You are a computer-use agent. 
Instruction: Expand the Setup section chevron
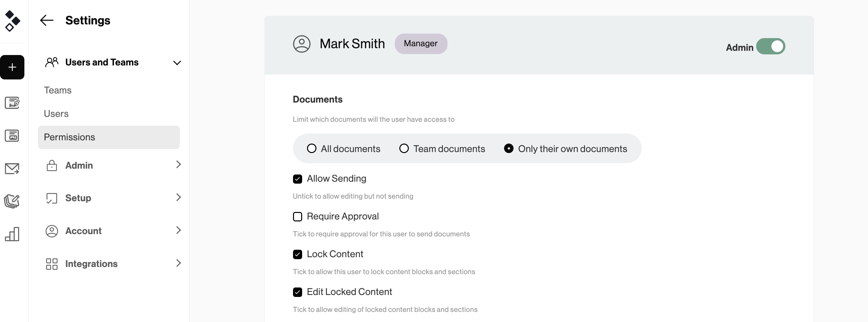click(x=179, y=197)
